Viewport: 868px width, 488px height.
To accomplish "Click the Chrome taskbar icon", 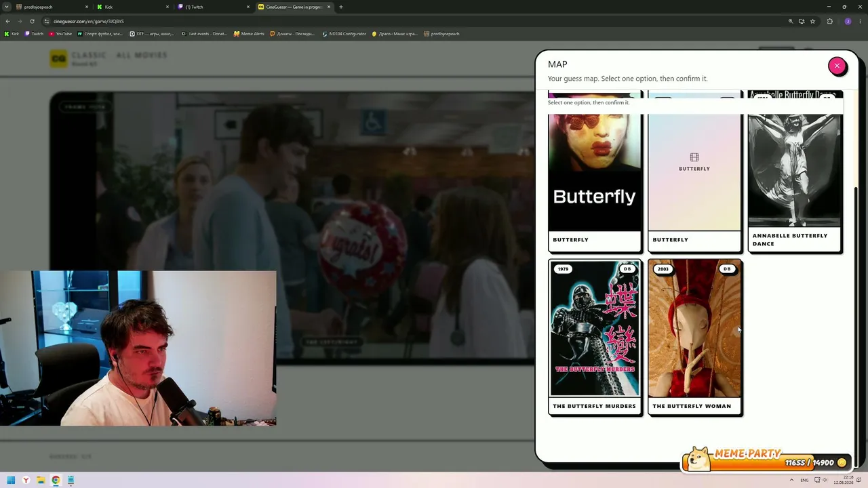I will tap(56, 481).
